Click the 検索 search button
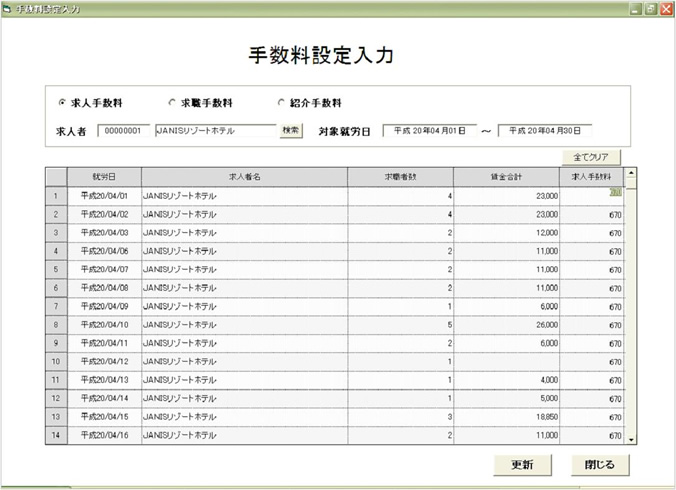Screen dimensions: 676x490 pos(290,131)
